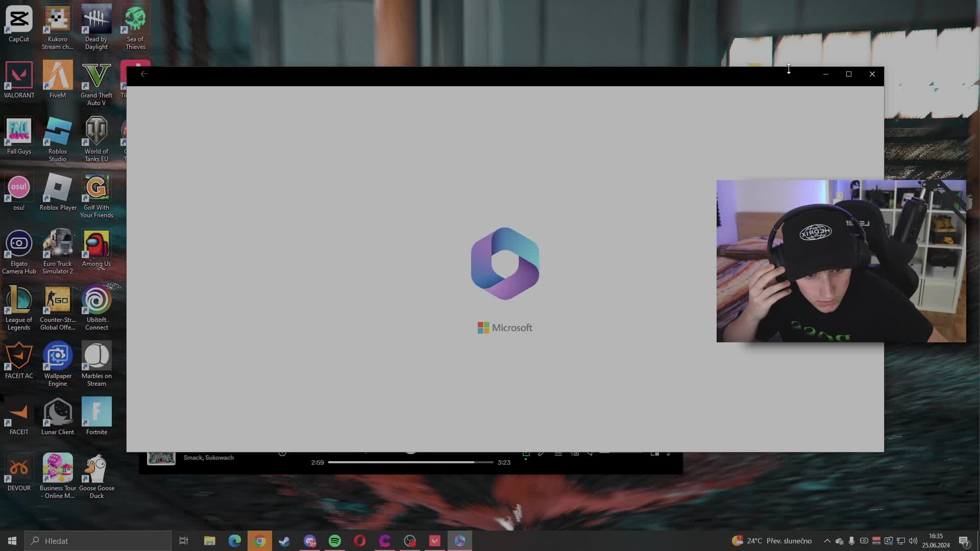Select the World of Tanks EU icon
Screen dimensions: 980x551
coord(96,140)
